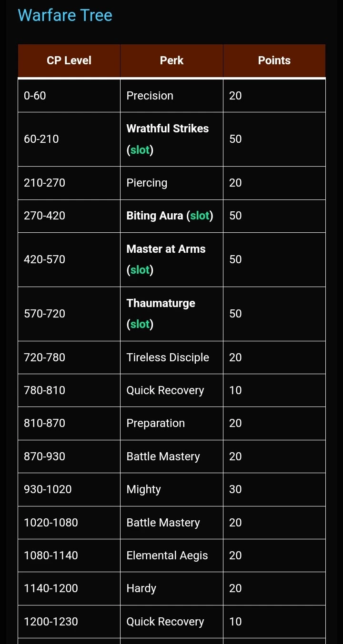The height and width of the screenshot is (644, 343).
Task: Select the Hardy perk cell
Action: coord(141,588)
